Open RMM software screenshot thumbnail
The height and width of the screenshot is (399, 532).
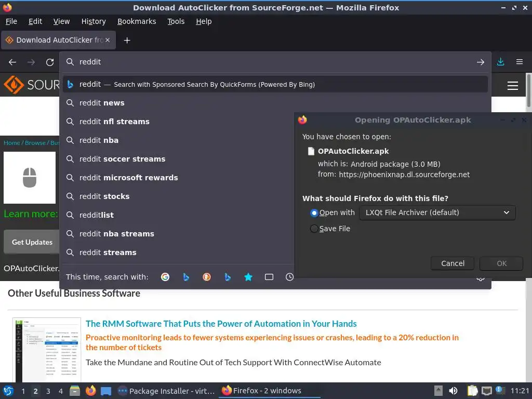tap(46, 350)
